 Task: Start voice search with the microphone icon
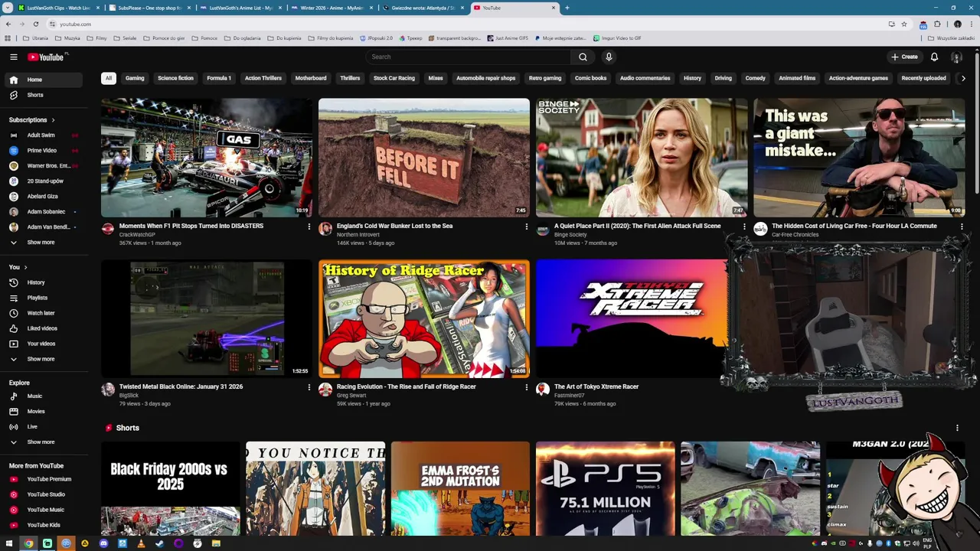[x=609, y=57]
